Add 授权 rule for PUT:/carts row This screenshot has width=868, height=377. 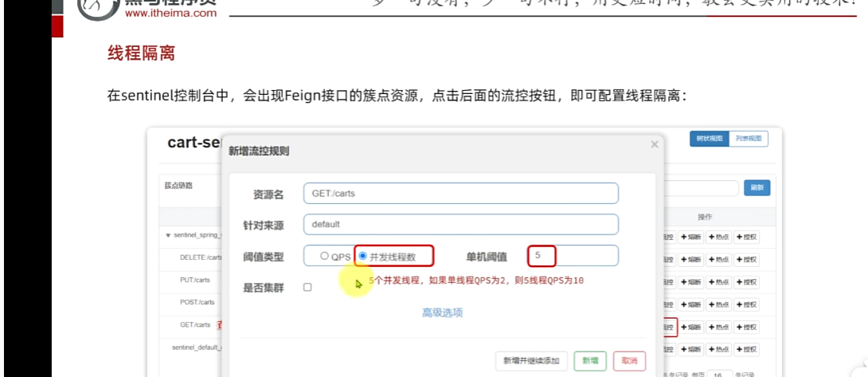click(747, 282)
